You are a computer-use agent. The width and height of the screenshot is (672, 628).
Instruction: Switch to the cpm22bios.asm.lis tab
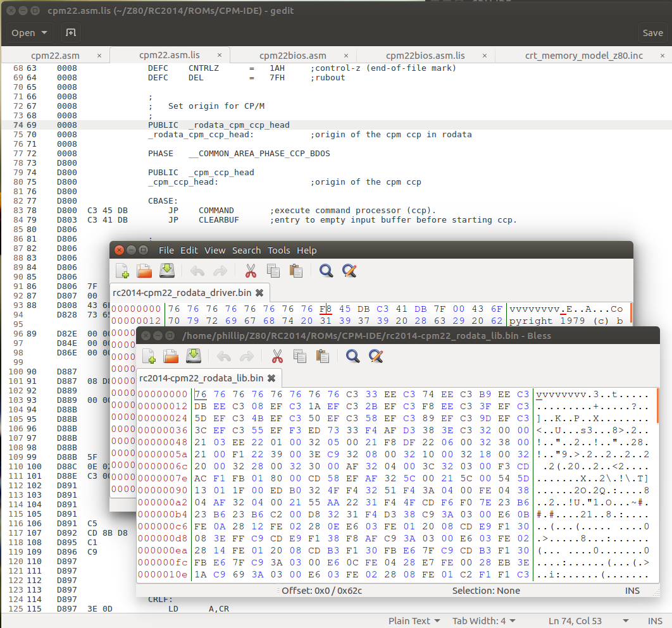coord(425,56)
